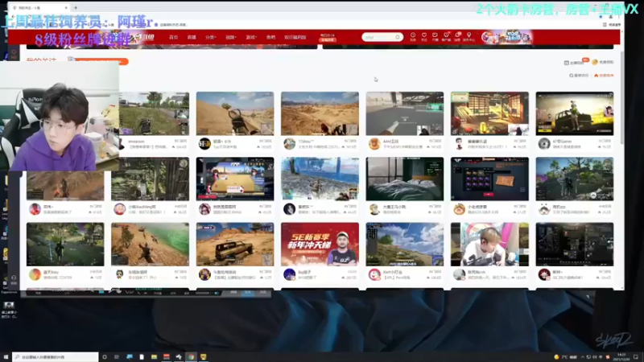Click the magnifier search icon in navbar
The image size is (644, 362).
click(398, 37)
